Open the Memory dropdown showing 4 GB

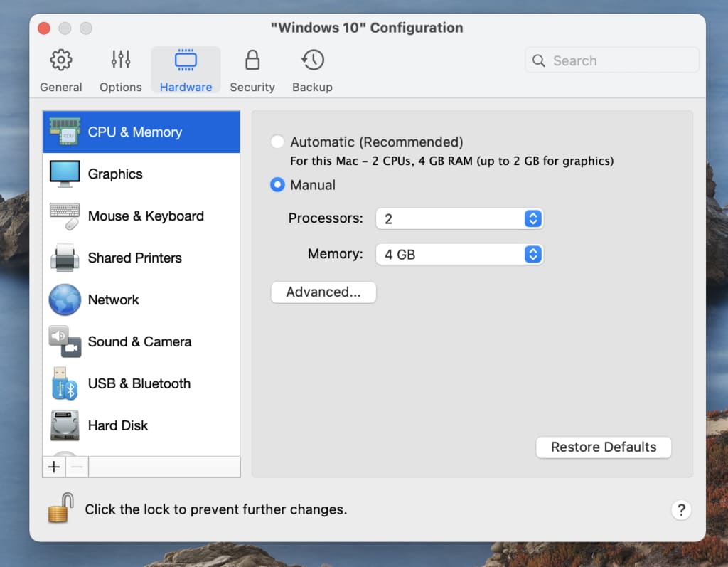point(459,254)
